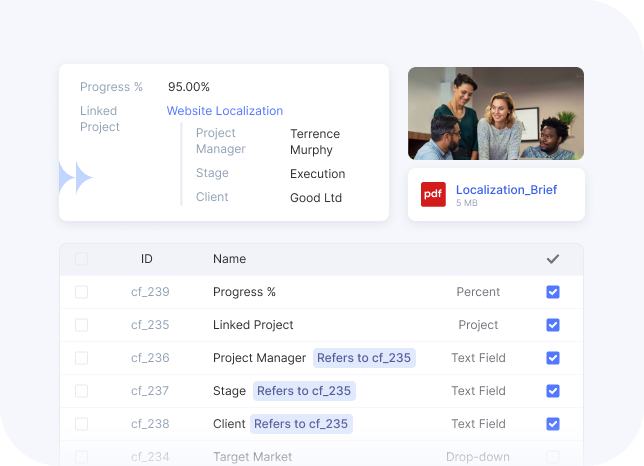Open the Website Localization linked project
This screenshot has height=466, width=644.
(224, 111)
